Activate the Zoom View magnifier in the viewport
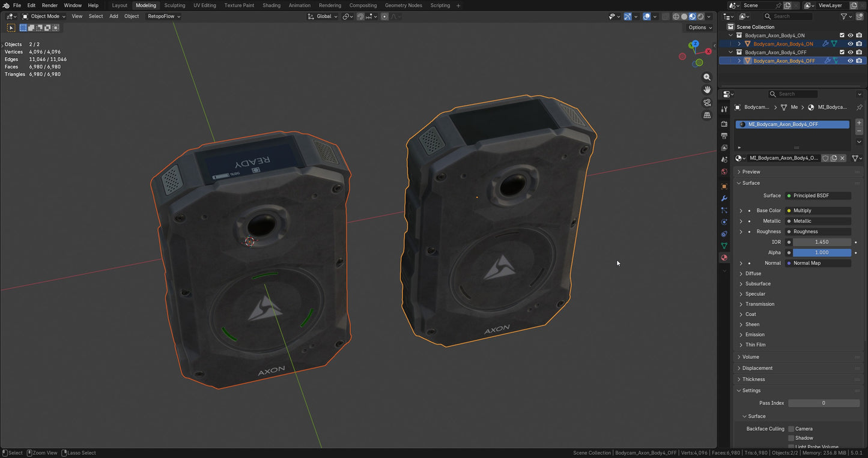This screenshot has height=458, width=868. coord(707,77)
